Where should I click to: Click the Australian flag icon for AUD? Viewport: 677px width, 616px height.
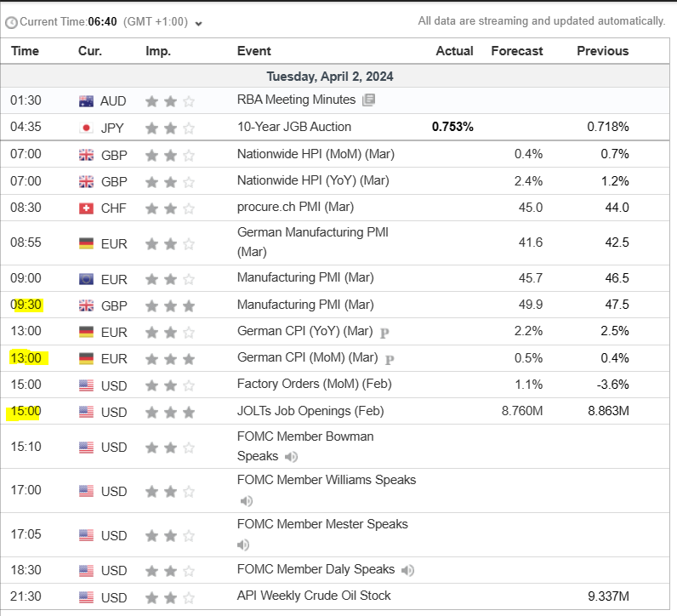(86, 101)
